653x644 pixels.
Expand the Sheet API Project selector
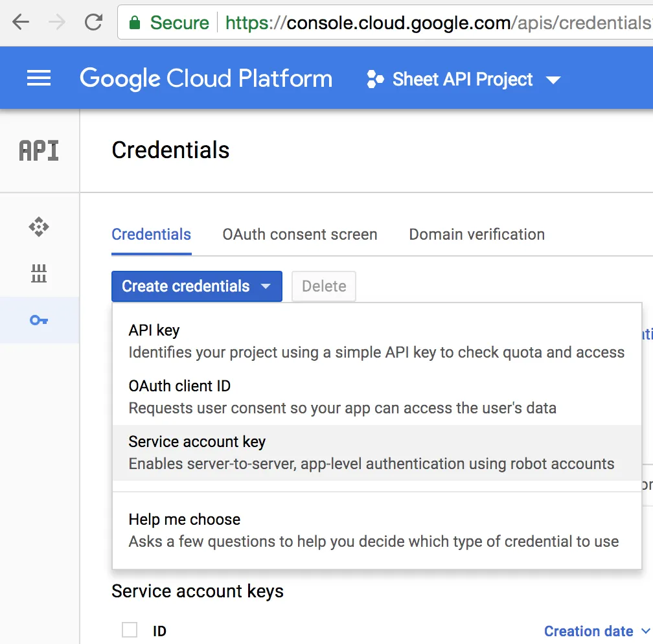click(x=463, y=80)
